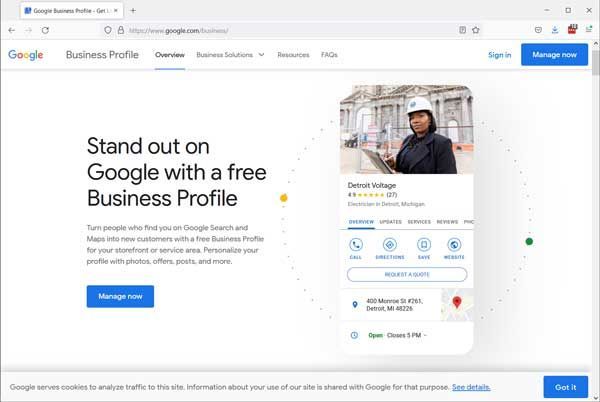Select the Overview nav tab
This screenshot has width=600, height=402.
coord(170,55)
